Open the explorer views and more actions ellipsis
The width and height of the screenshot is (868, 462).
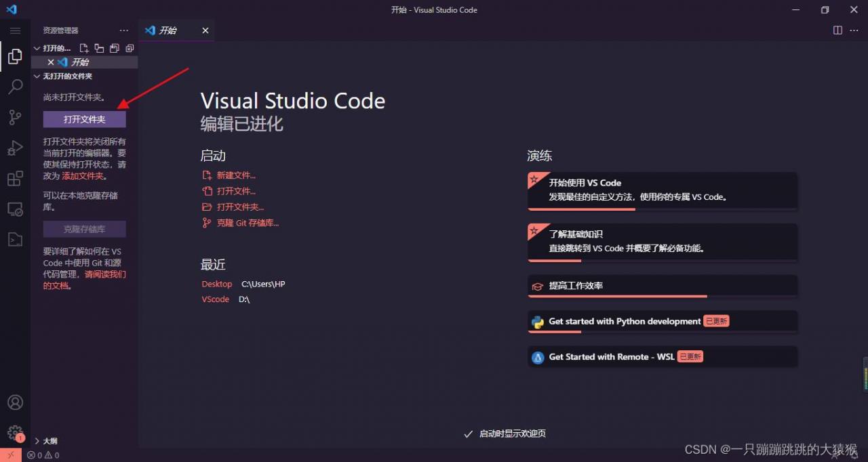(123, 30)
